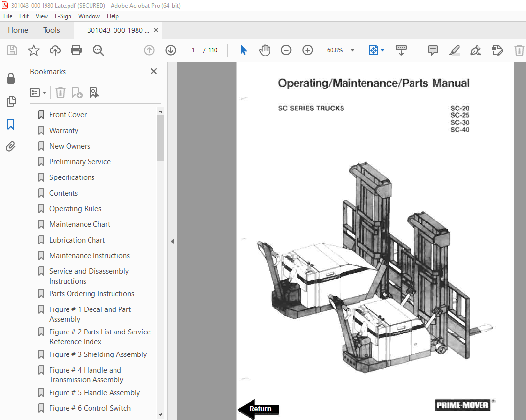Collapse the left navigation pane arrow

[x=172, y=241]
